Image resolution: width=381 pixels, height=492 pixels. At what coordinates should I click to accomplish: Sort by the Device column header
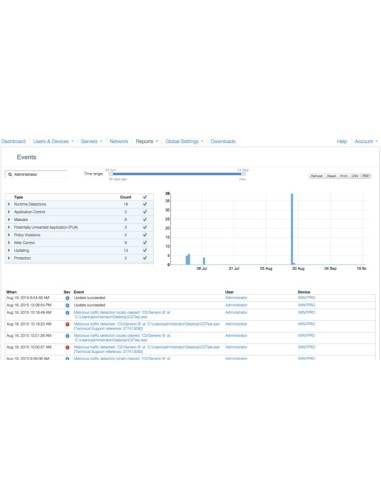tap(304, 292)
